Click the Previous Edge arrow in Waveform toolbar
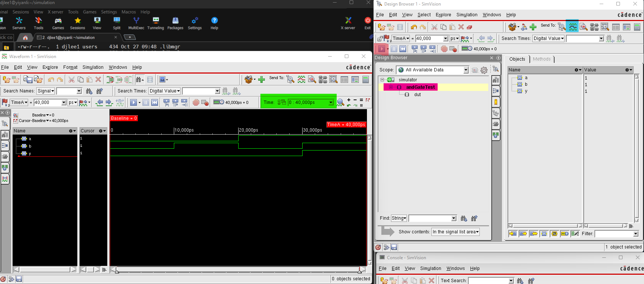The width and height of the screenshot is (644, 284). (x=99, y=102)
